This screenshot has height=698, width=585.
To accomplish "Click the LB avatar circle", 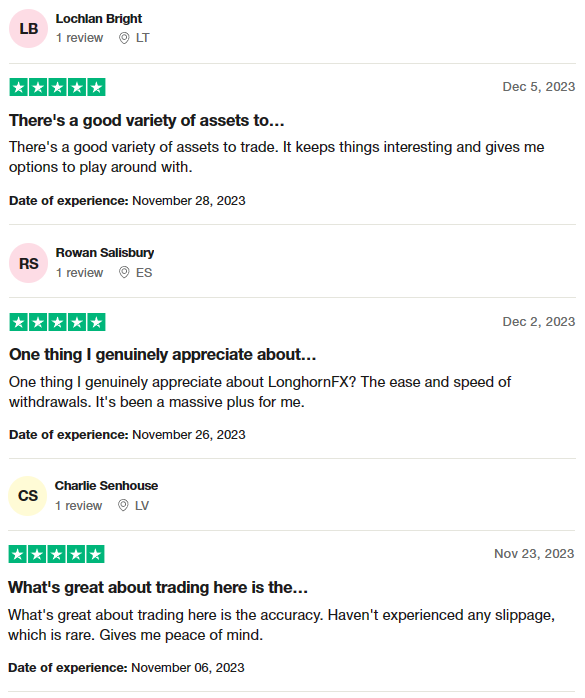I will 28,28.
